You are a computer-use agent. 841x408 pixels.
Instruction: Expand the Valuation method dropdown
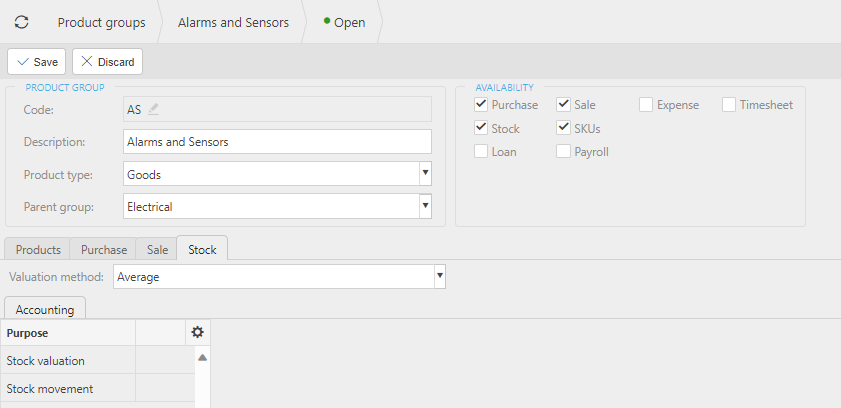[x=439, y=276]
